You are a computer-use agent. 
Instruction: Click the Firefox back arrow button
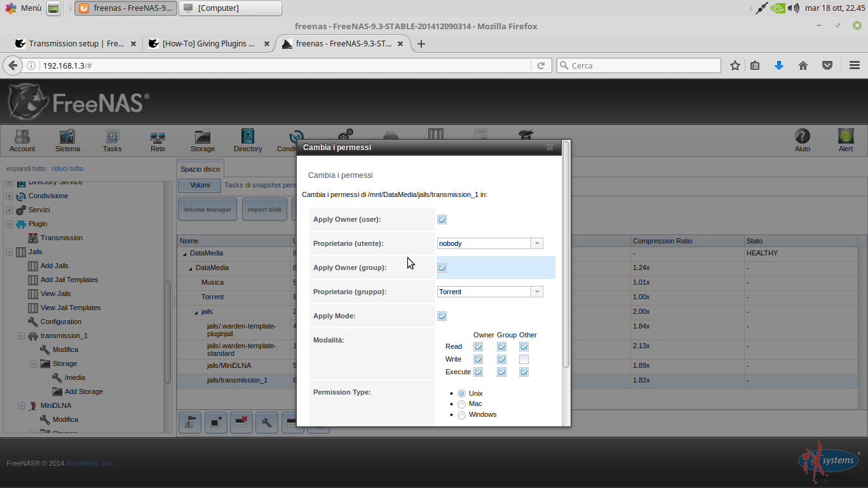pos(13,65)
